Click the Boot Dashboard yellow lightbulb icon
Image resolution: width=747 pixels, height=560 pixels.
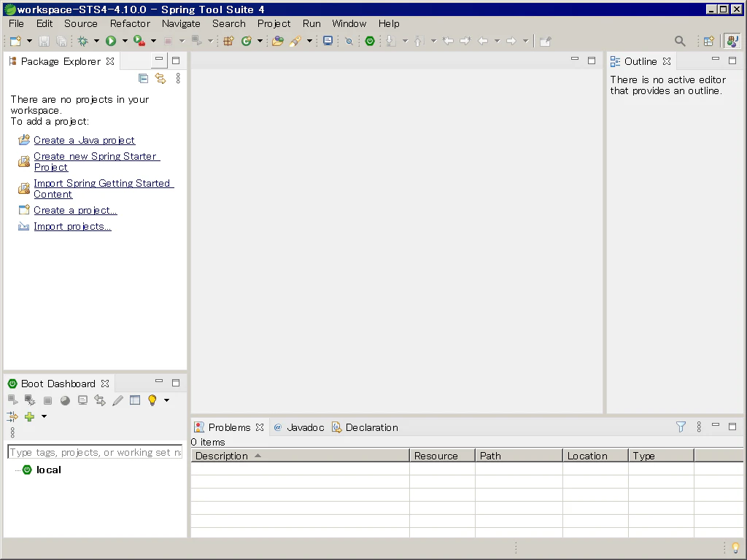click(x=152, y=400)
